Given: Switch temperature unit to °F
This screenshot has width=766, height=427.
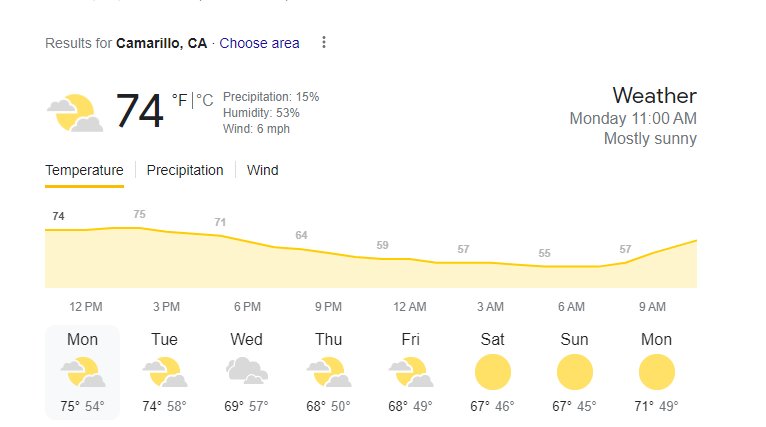Looking at the screenshot, I should [179, 101].
